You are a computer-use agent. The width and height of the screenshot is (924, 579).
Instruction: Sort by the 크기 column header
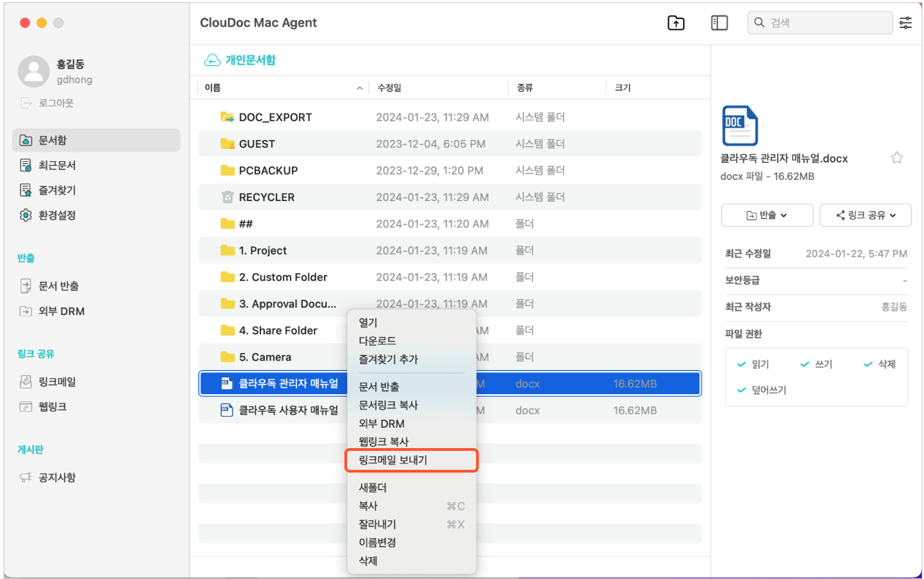[x=622, y=88]
